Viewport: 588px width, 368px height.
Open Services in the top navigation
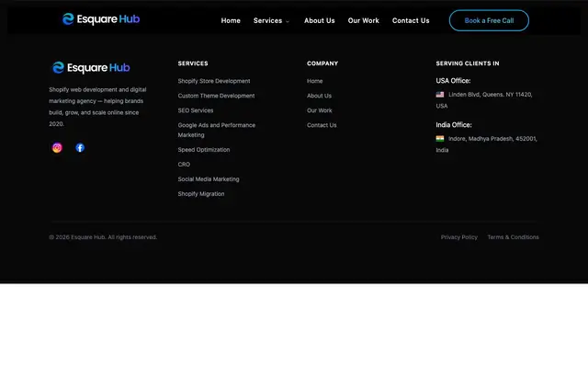[267, 20]
